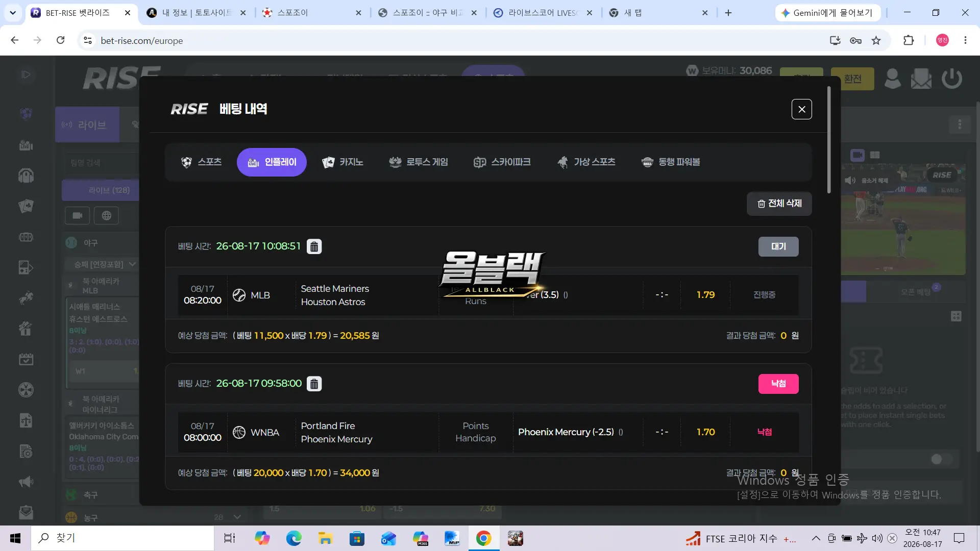Screen dimensions: 980x551
Task: Open the password manager key icon
Action: (x=855, y=40)
